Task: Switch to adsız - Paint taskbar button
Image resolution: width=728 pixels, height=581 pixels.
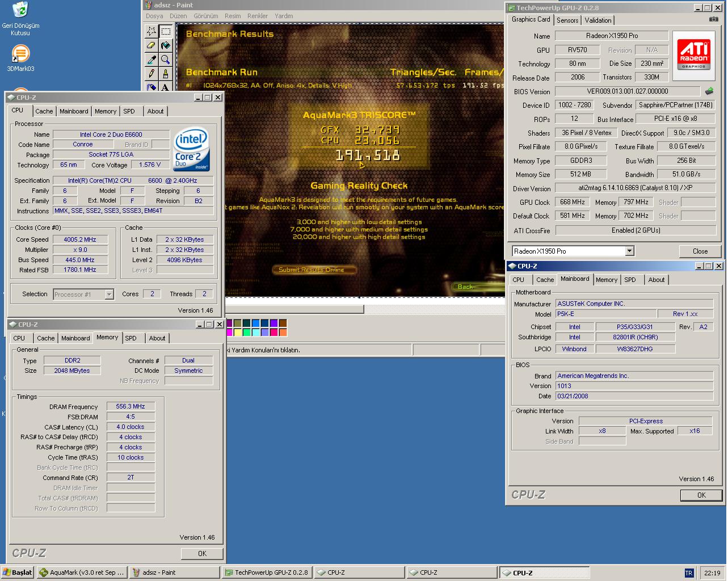Action: [x=174, y=572]
